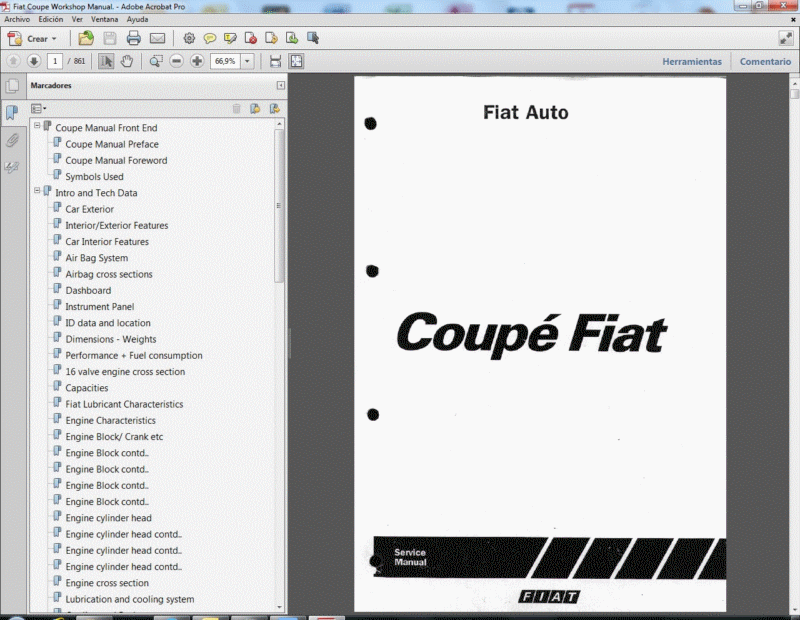Open Fiat Lubricant Characteristics bookmark
Image resolution: width=800 pixels, height=620 pixels.
[124, 405]
